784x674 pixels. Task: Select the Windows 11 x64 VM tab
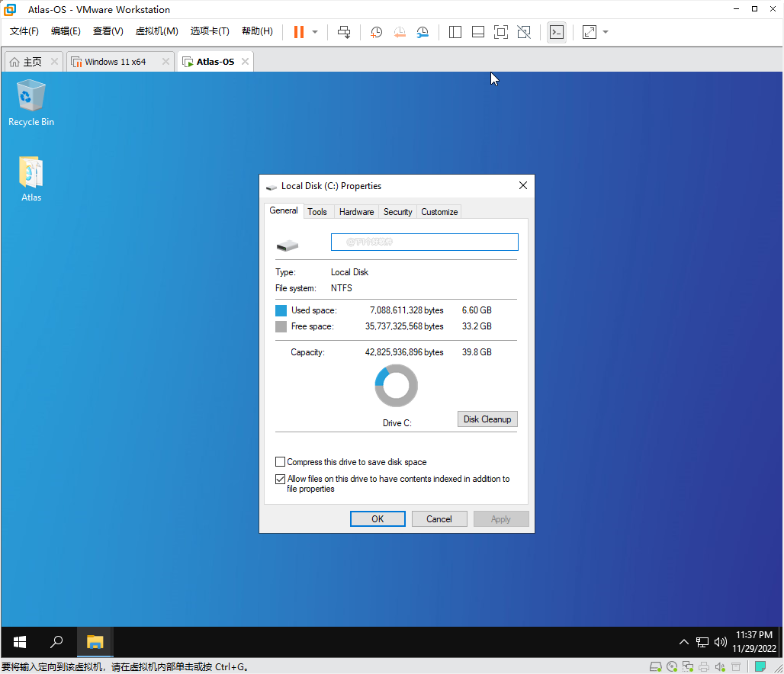click(x=115, y=62)
